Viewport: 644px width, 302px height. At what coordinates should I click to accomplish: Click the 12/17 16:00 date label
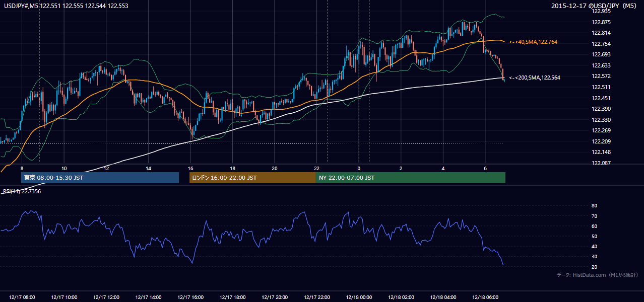click(x=190, y=297)
